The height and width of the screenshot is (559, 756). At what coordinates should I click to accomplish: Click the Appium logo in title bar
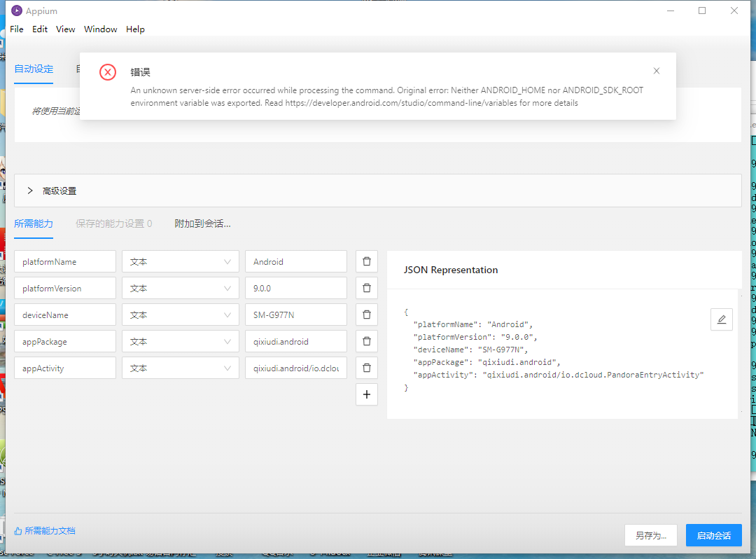(x=17, y=11)
